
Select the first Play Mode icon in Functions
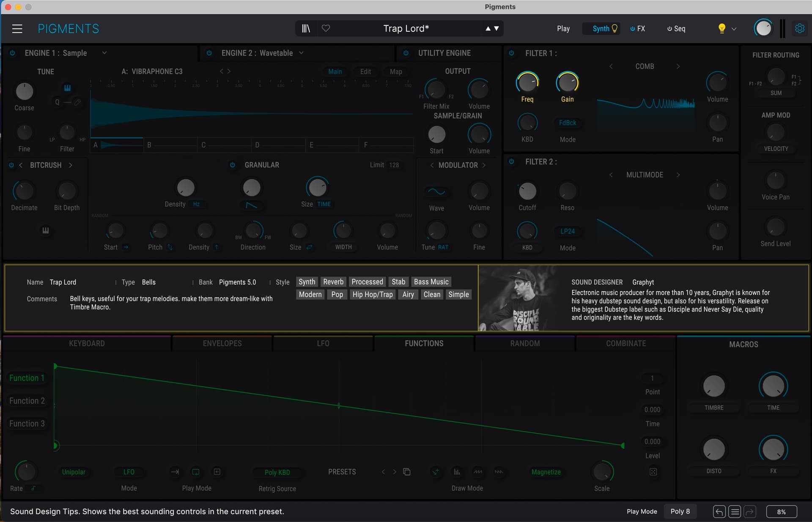click(x=175, y=472)
